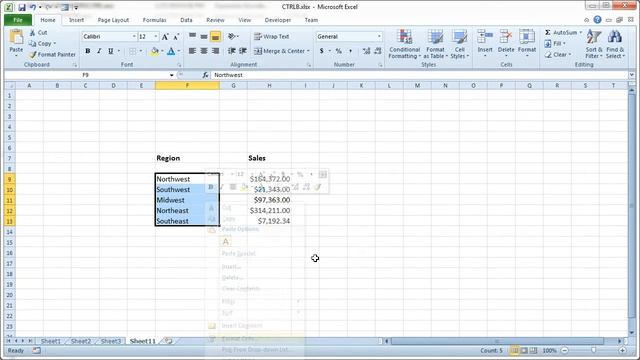Toggle Bold formatting
The height and width of the screenshot is (360, 640).
tap(87, 51)
